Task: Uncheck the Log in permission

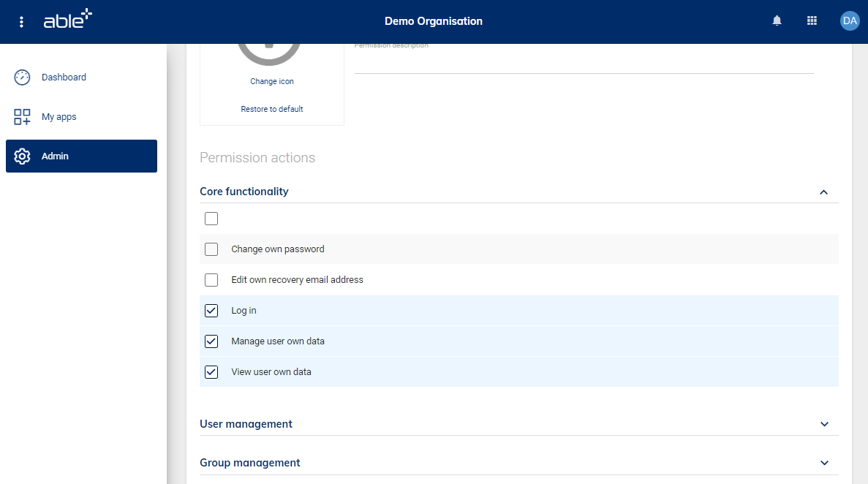Action: [x=211, y=311]
